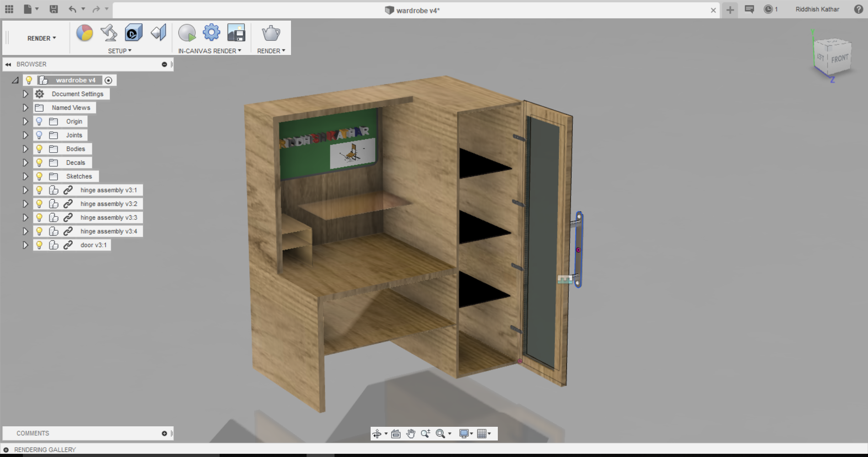The image size is (868, 457).
Task: Capture Image from canvas
Action: [236, 33]
